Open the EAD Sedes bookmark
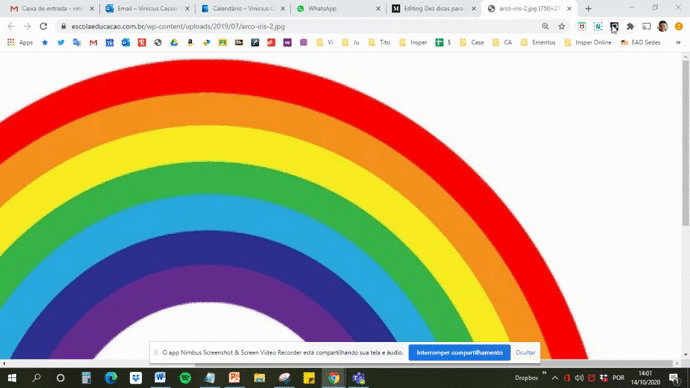The height and width of the screenshot is (388, 690). [641, 43]
